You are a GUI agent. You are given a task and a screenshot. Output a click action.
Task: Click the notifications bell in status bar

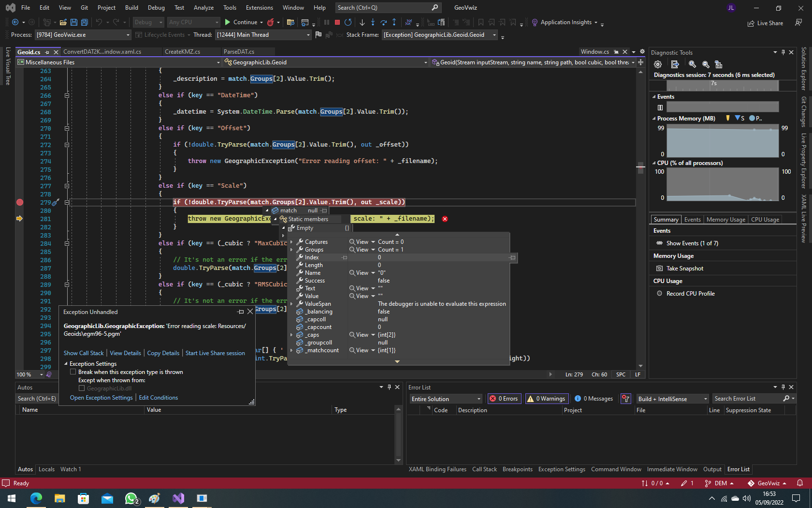tap(800, 483)
